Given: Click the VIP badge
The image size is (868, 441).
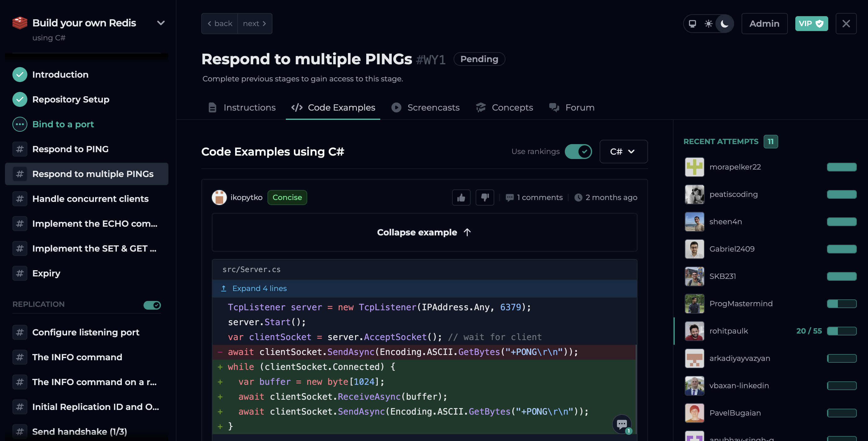Looking at the screenshot, I should coord(811,24).
